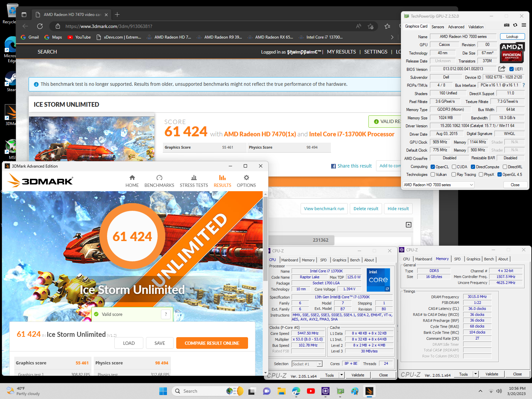Click COMPARE RESULT ONLINE in 3DMark
The height and width of the screenshot is (399, 532).
(x=212, y=343)
